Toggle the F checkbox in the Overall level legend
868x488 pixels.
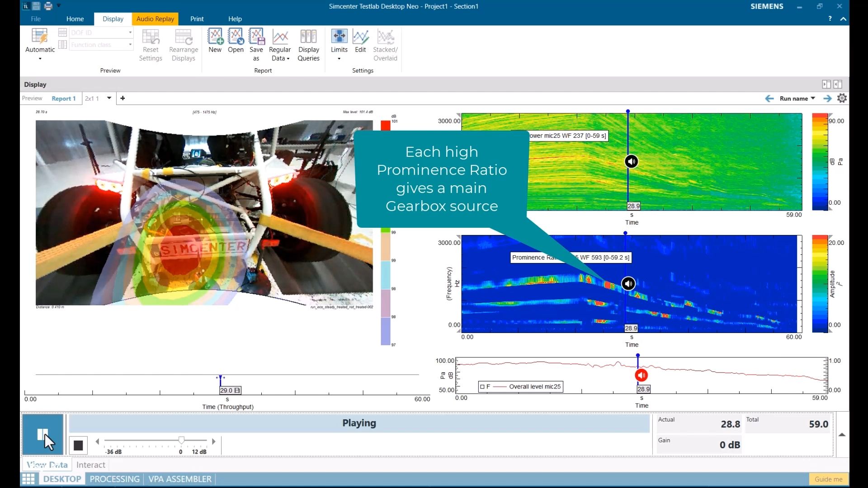pos(482,387)
